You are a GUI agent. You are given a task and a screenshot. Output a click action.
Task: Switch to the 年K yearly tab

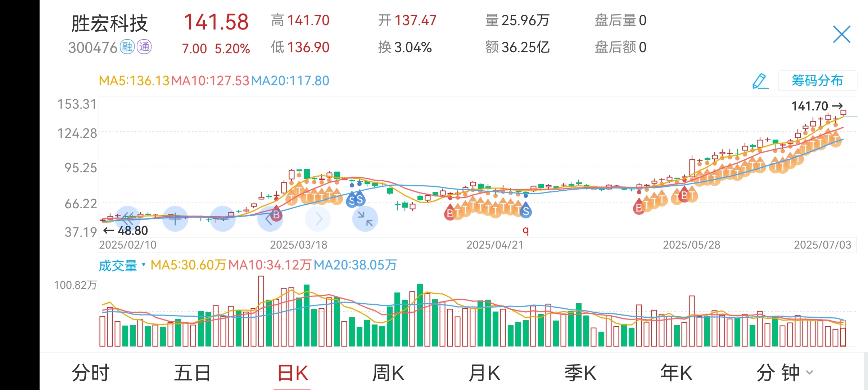677,372
